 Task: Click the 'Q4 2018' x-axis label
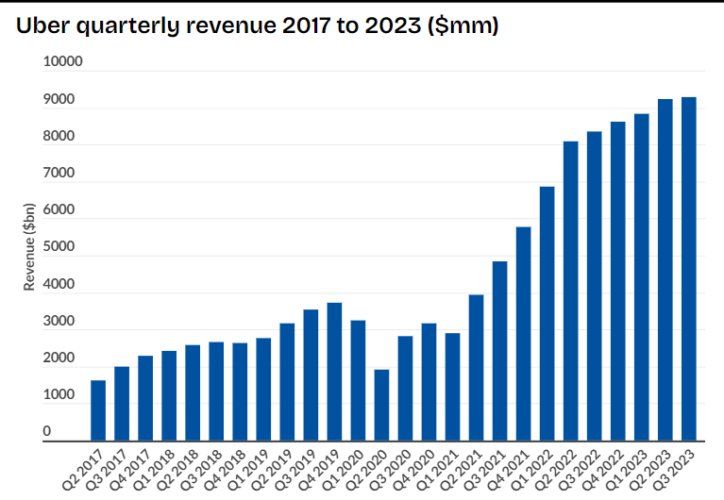coord(225,469)
